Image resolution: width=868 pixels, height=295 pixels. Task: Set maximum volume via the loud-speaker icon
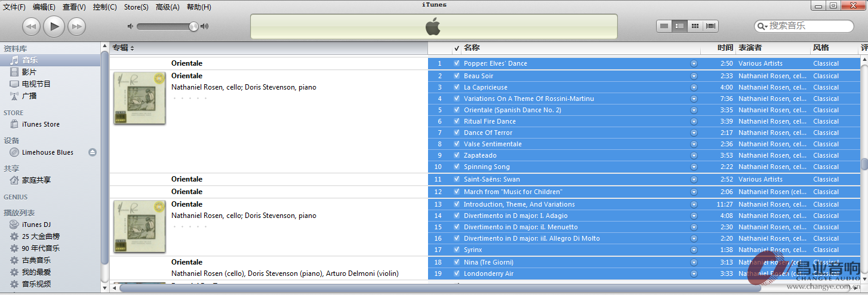pos(205,26)
